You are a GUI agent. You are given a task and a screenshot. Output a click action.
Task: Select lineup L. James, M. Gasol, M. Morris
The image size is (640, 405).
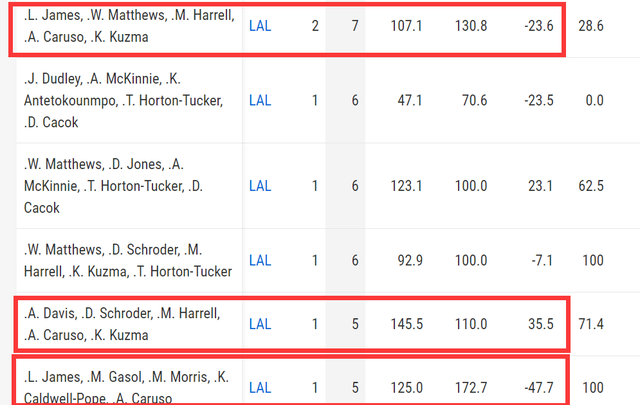click(127, 388)
